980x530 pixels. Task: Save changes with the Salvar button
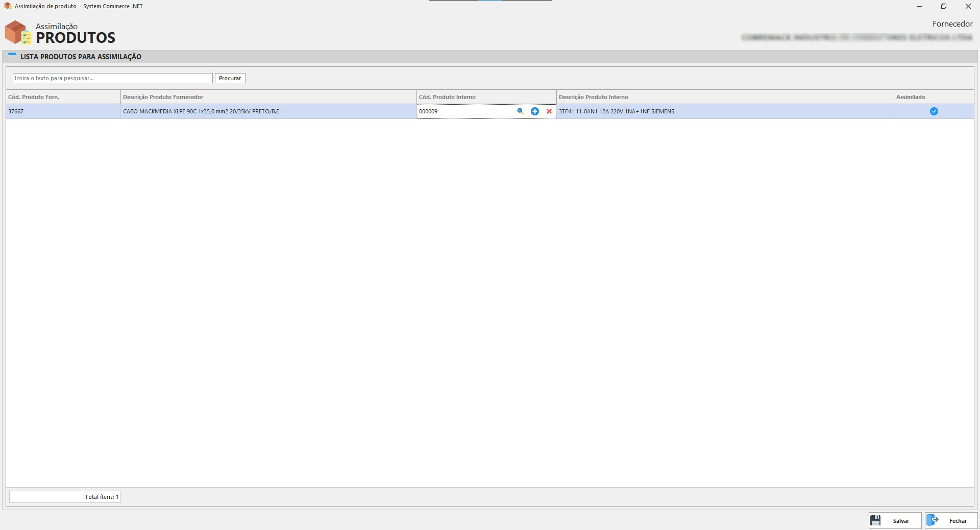(x=895, y=520)
